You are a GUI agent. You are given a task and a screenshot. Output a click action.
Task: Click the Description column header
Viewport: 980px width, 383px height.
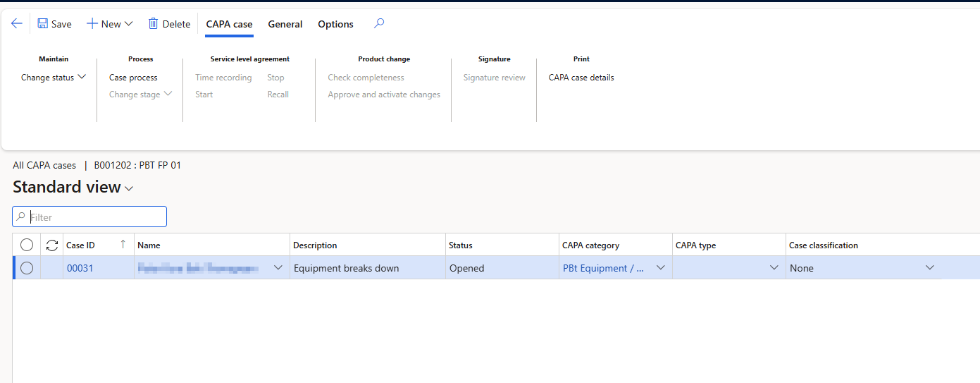pos(368,245)
